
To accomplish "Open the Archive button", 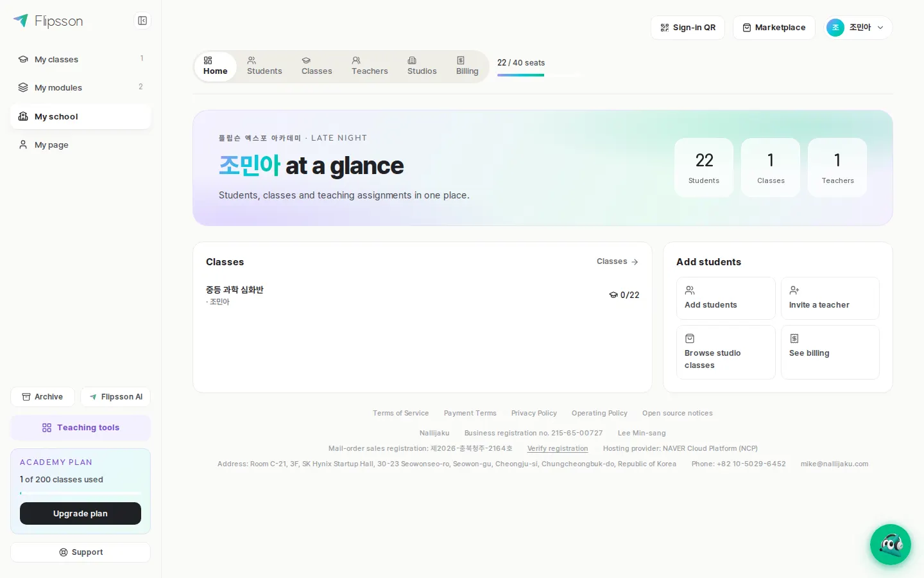I will [x=42, y=397].
